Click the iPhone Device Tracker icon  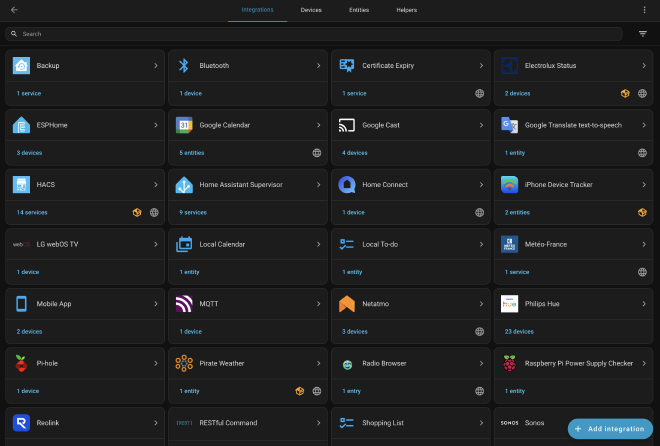tap(509, 185)
